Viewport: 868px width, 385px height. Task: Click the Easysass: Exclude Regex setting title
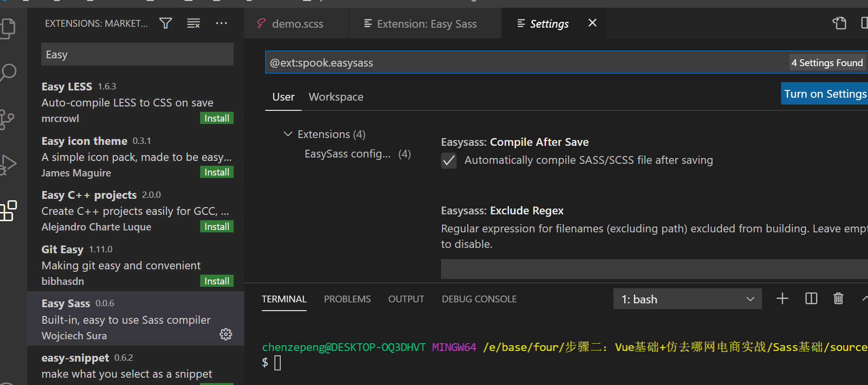click(502, 210)
